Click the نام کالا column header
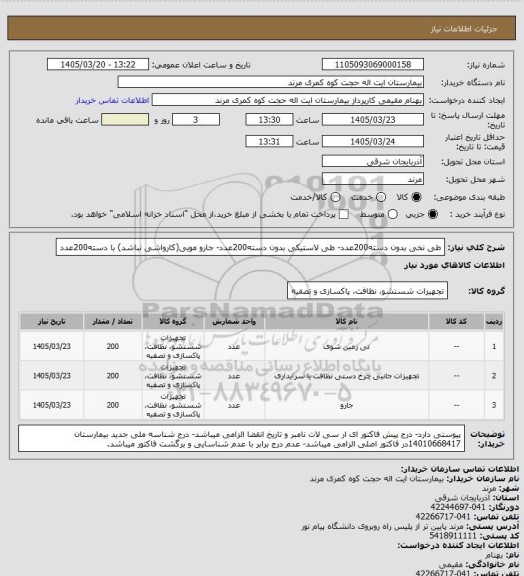Viewport: 524px width, 576px height. click(346, 321)
